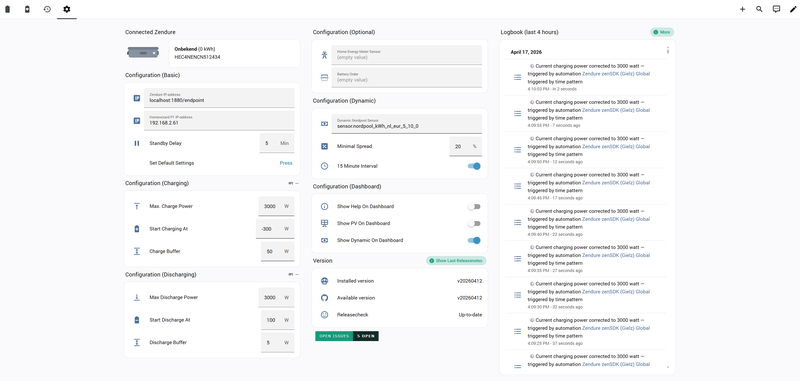Click battery icon beside Start Discharge At
800x381 pixels.
[x=137, y=320]
